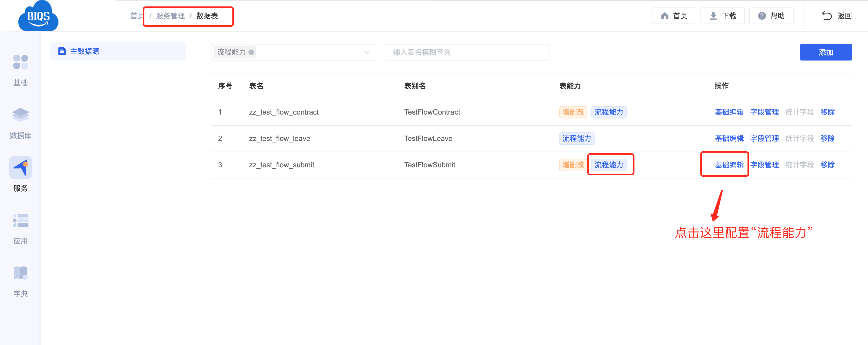Click 流程能力 tag in zz_test_flow_contract row
Image resolution: width=868 pixels, height=345 pixels.
point(608,112)
